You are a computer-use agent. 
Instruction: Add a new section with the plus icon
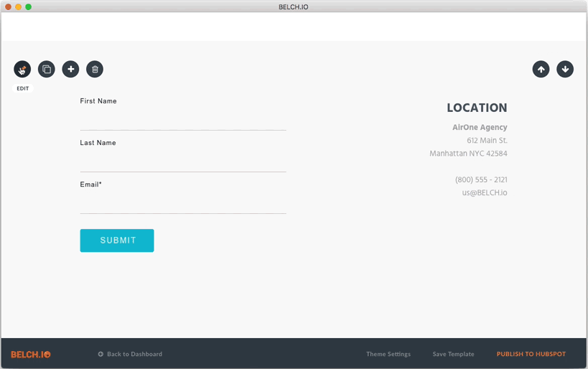(x=70, y=70)
